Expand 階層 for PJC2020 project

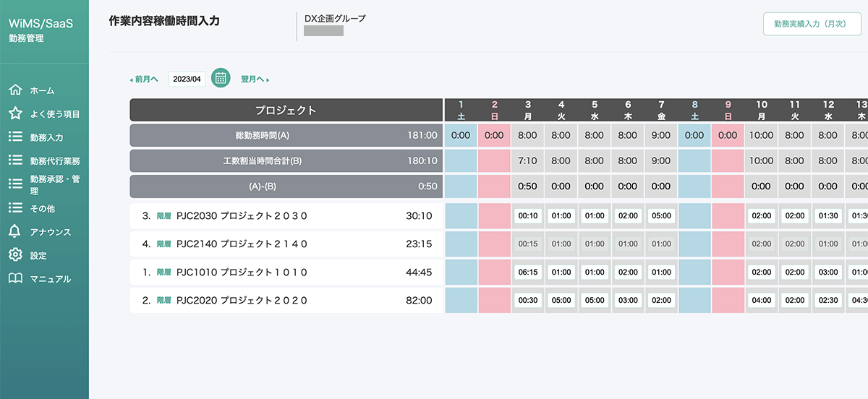click(163, 301)
